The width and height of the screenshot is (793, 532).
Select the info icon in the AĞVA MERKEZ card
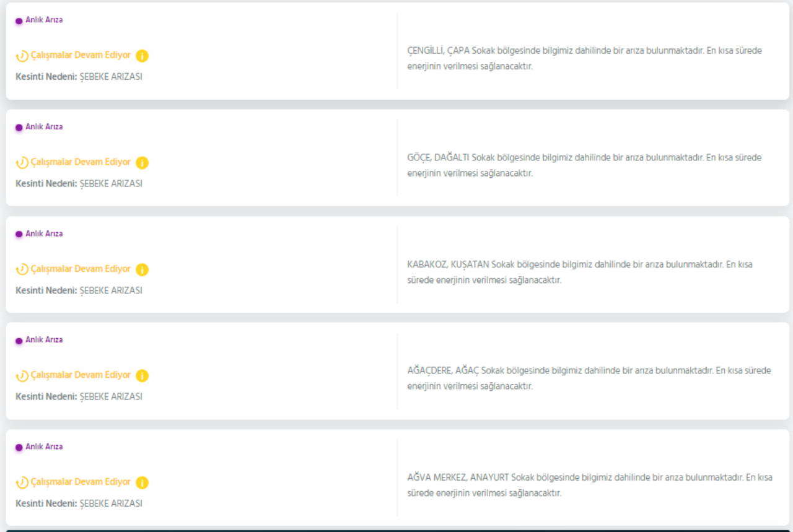coord(142,482)
